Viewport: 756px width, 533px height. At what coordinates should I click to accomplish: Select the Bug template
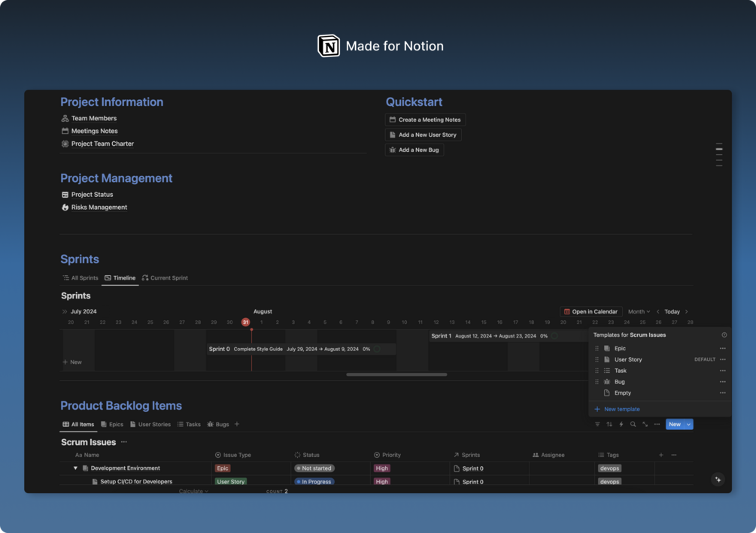coord(620,382)
